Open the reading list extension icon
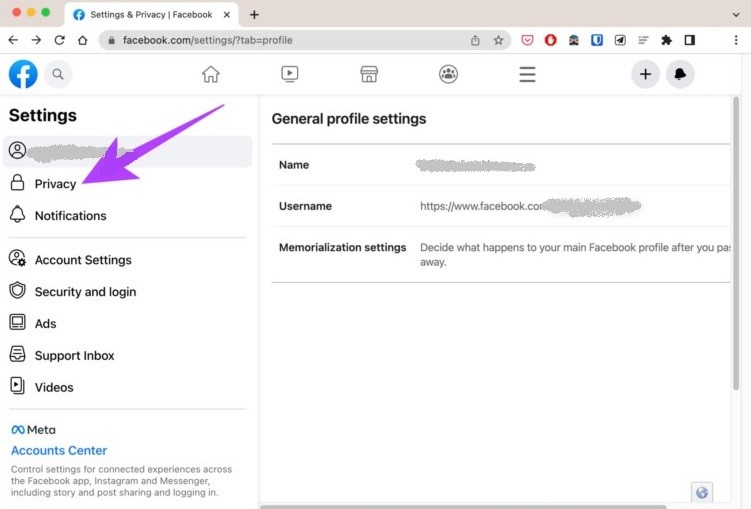Image resolution: width=751 pixels, height=509 pixels. (x=643, y=40)
